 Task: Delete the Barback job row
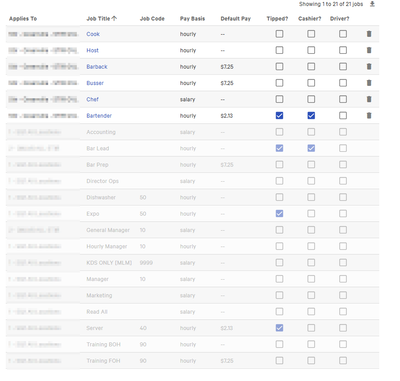369,66
